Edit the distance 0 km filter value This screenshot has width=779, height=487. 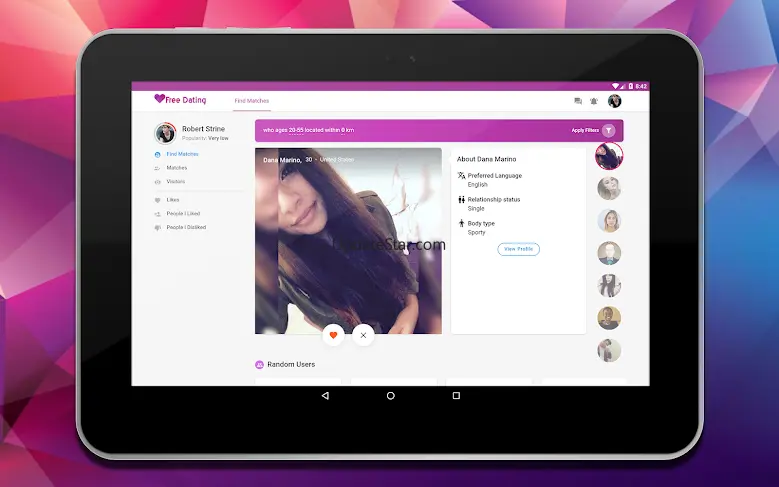tap(343, 130)
